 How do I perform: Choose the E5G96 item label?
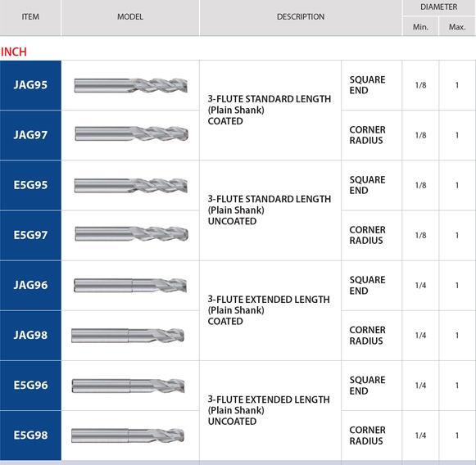(30, 386)
